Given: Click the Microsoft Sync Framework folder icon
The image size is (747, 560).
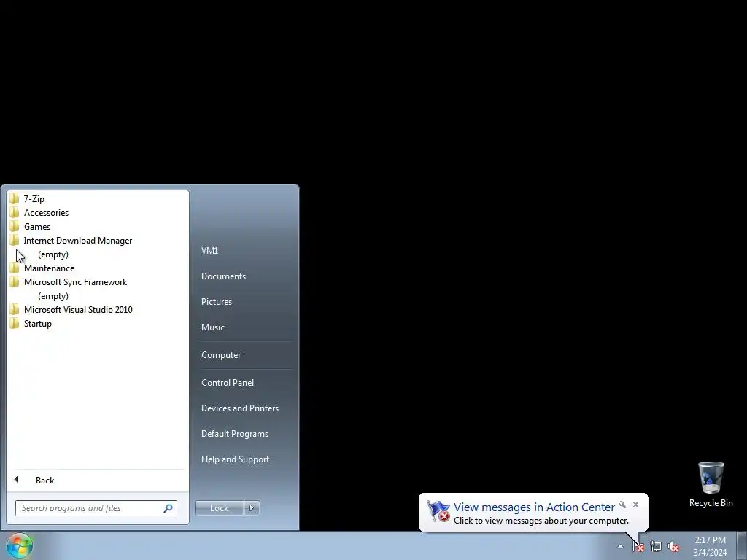Looking at the screenshot, I should point(15,281).
